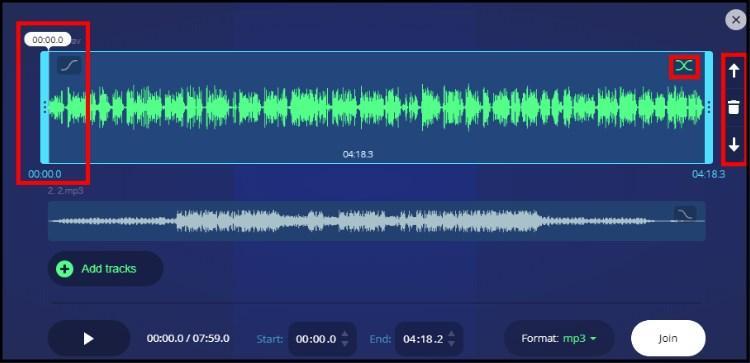Play the joined audio
The height and width of the screenshot is (363, 750).
click(88, 339)
